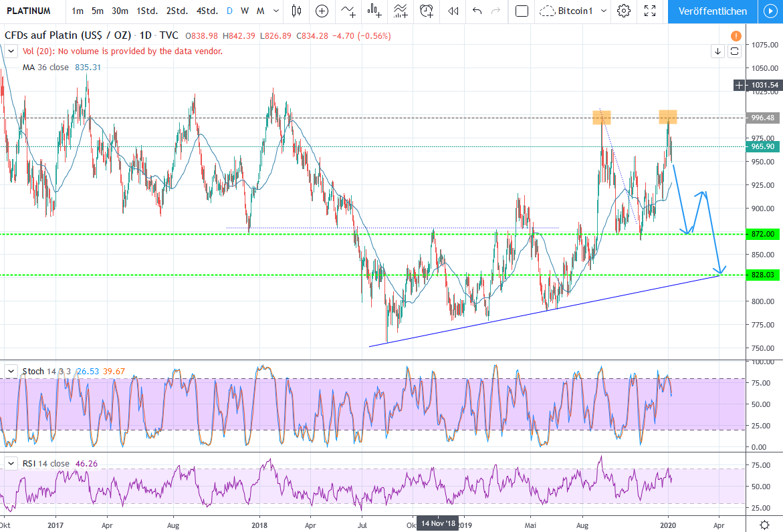Create an alert with the alarm clock icon
Screen dimensions: 783x532
(x=427, y=11)
